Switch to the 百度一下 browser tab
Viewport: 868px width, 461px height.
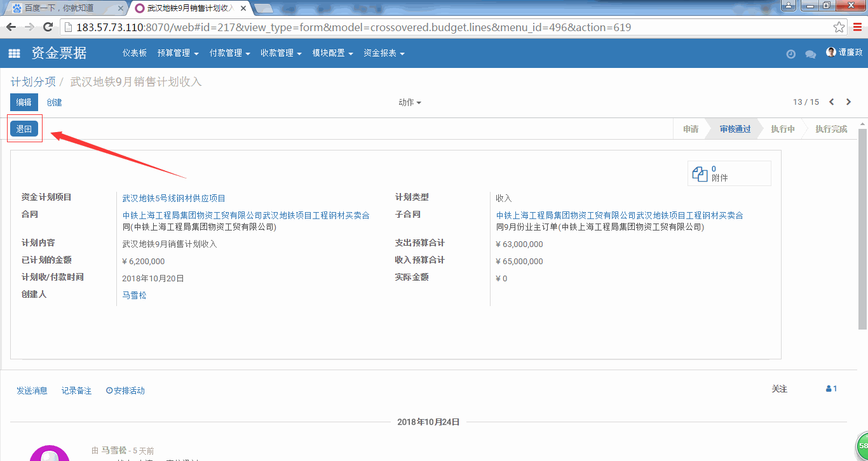[x=64, y=8]
